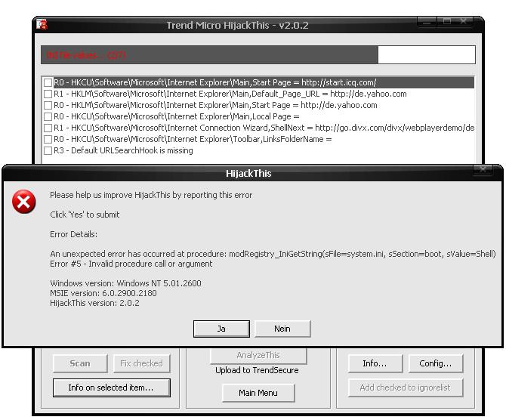506x420 pixels.
Task: Click Ja to submit the error report
Action: click(221, 329)
